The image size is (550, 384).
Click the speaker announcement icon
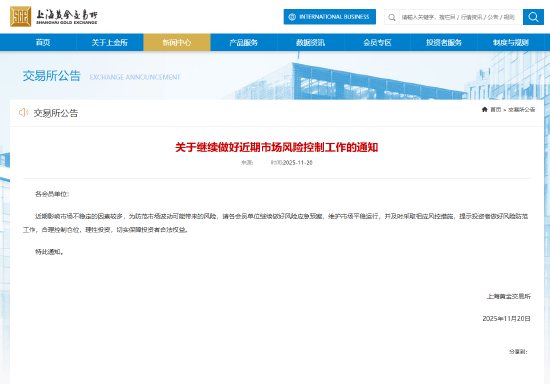point(24,112)
